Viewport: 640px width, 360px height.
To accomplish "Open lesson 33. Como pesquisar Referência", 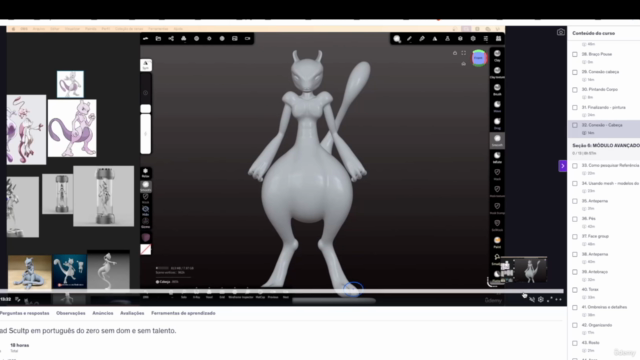I will point(610,165).
